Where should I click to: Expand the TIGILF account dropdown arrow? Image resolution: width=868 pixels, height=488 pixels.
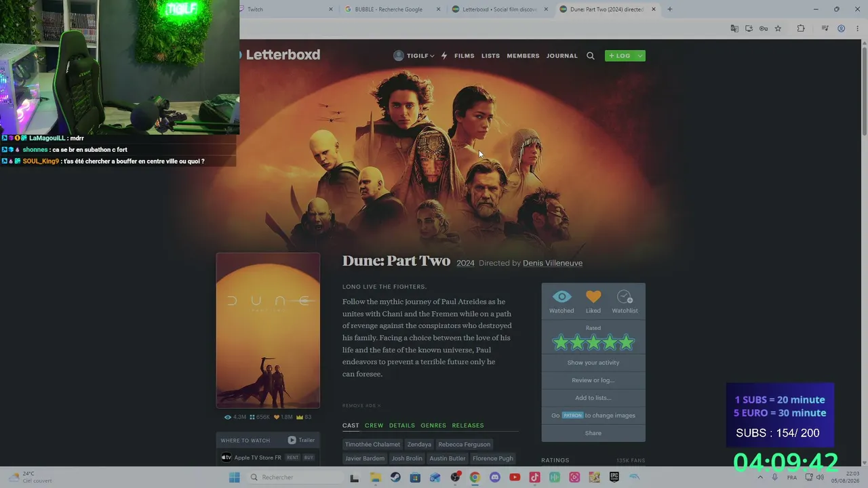[x=432, y=56]
